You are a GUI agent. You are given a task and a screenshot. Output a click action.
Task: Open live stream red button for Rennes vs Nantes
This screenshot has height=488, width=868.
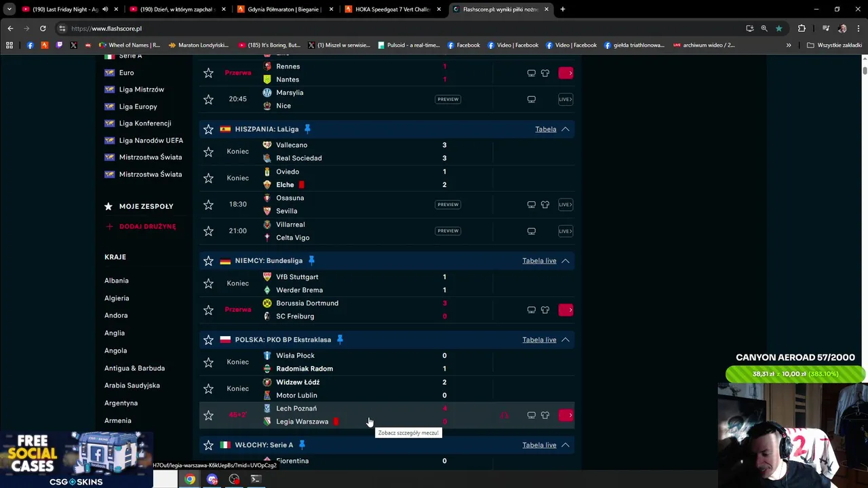(566, 73)
